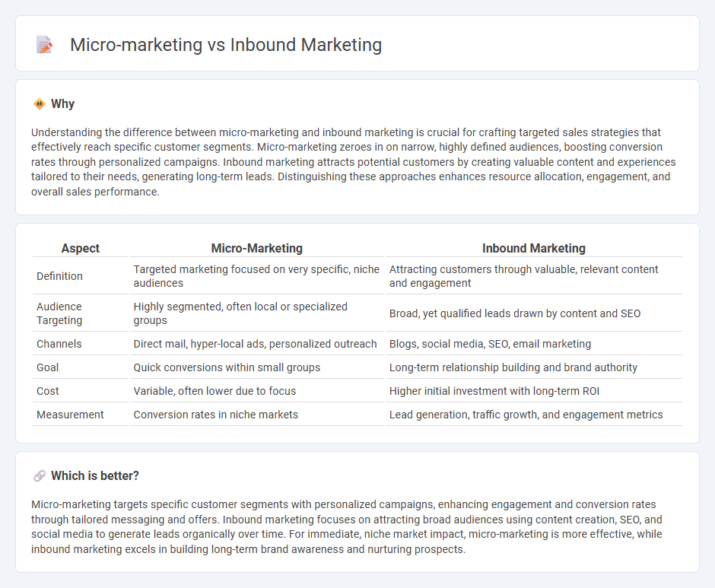This screenshot has height=588, width=715.
Task: Select the Definition row label
Action: (60, 276)
